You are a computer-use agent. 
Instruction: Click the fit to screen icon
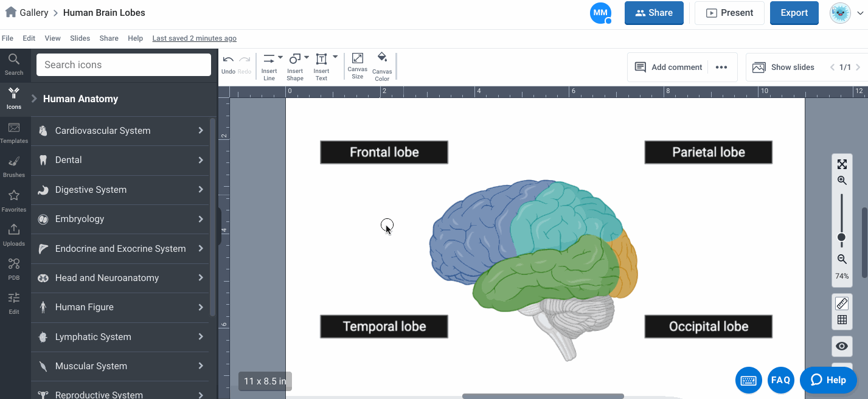click(x=842, y=164)
